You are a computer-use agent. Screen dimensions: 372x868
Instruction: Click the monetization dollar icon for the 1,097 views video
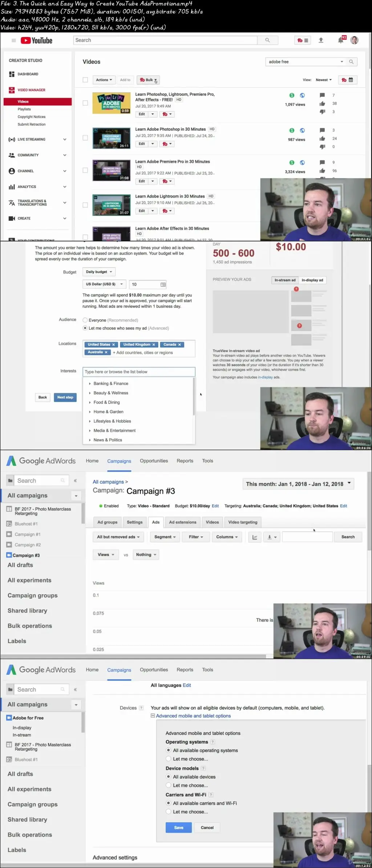tap(292, 95)
